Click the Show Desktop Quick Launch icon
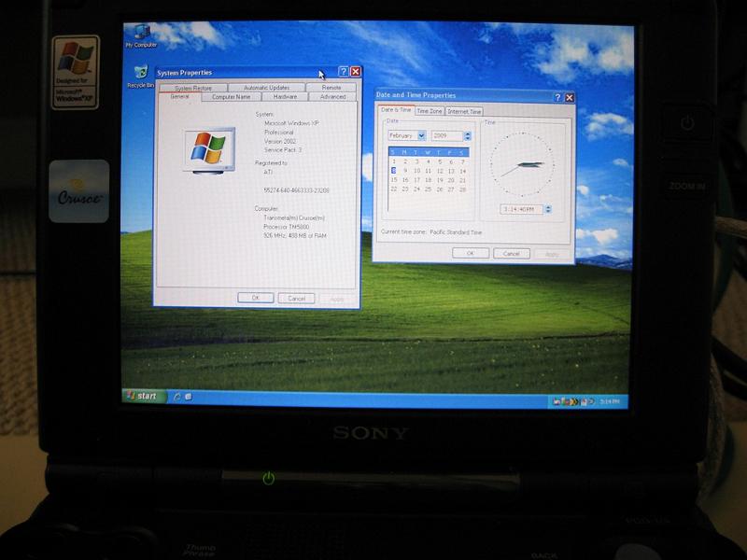This screenshot has height=560, width=747. 189,396
